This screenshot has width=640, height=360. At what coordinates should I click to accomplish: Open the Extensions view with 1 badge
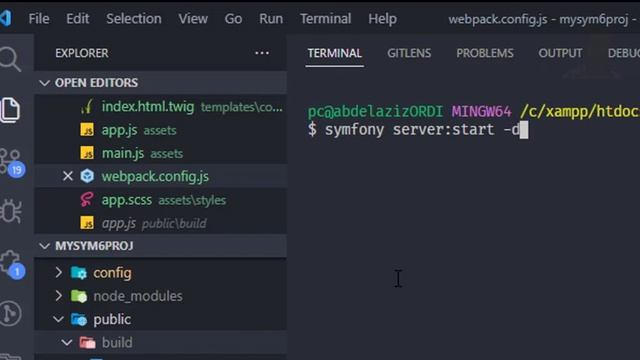click(x=11, y=264)
